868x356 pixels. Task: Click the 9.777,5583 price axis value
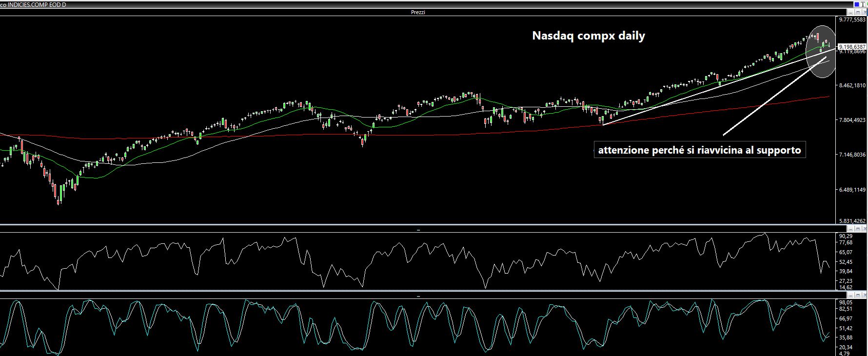(x=852, y=20)
